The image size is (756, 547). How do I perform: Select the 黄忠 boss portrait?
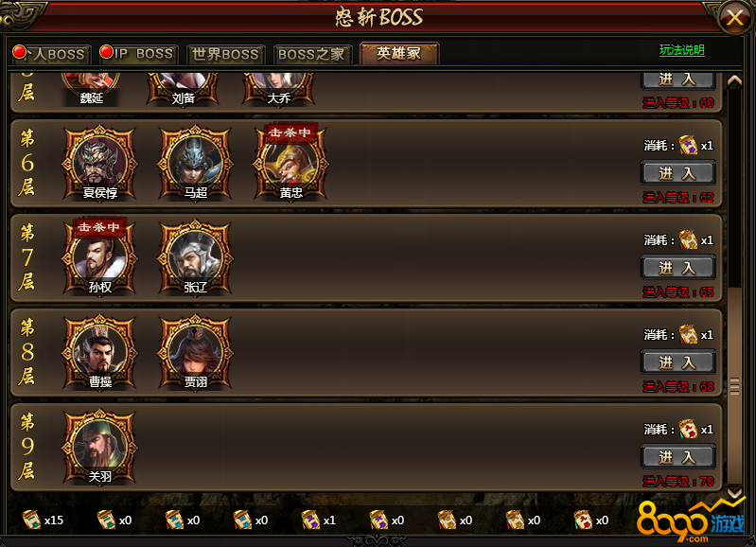pos(290,164)
